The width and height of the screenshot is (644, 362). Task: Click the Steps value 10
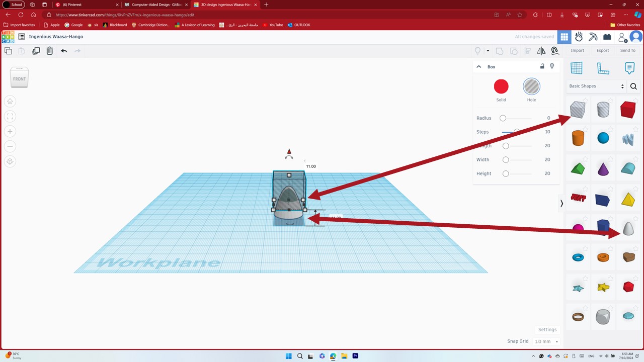(x=547, y=132)
